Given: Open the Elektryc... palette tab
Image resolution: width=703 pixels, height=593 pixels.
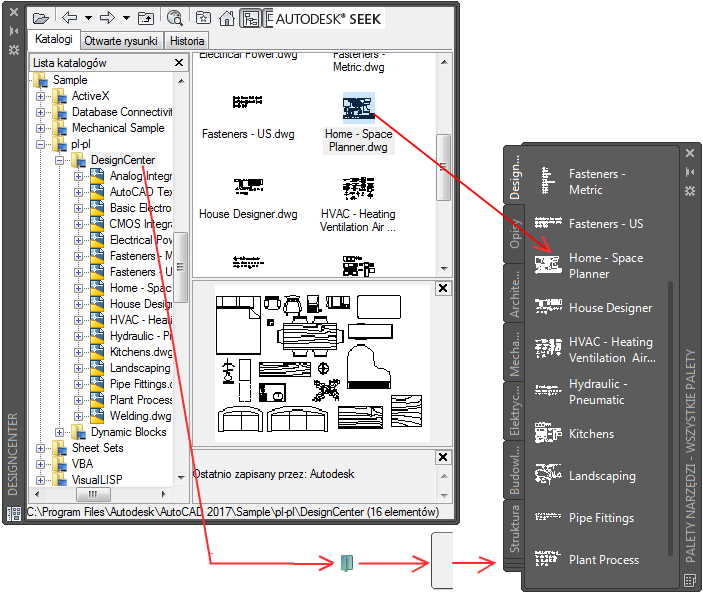Looking at the screenshot, I should pos(515,411).
